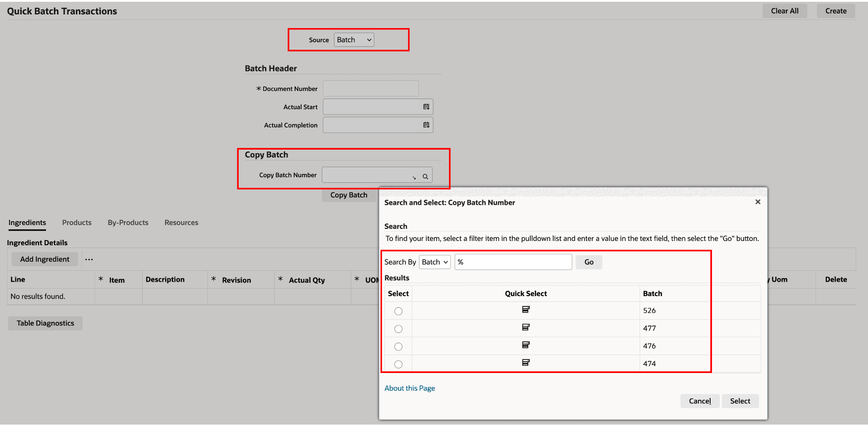This screenshot has width=868, height=425.
Task: Close the Search and Select dialog
Action: click(x=758, y=202)
